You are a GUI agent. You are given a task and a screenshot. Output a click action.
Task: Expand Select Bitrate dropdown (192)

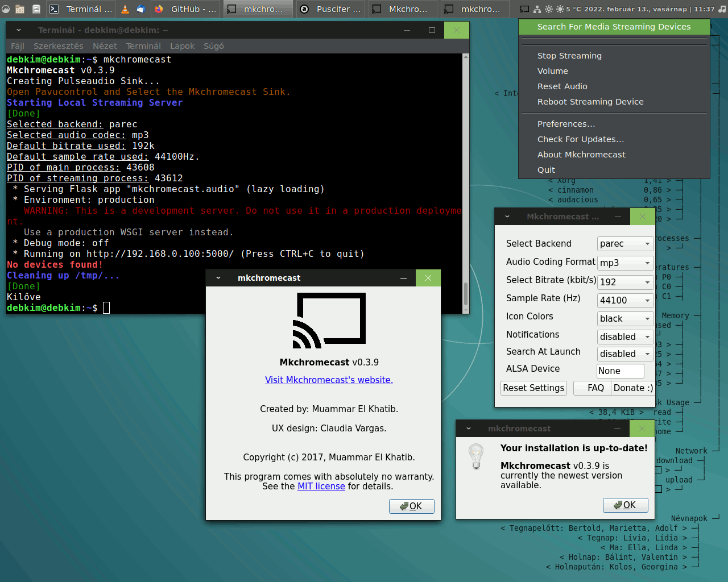(x=625, y=282)
